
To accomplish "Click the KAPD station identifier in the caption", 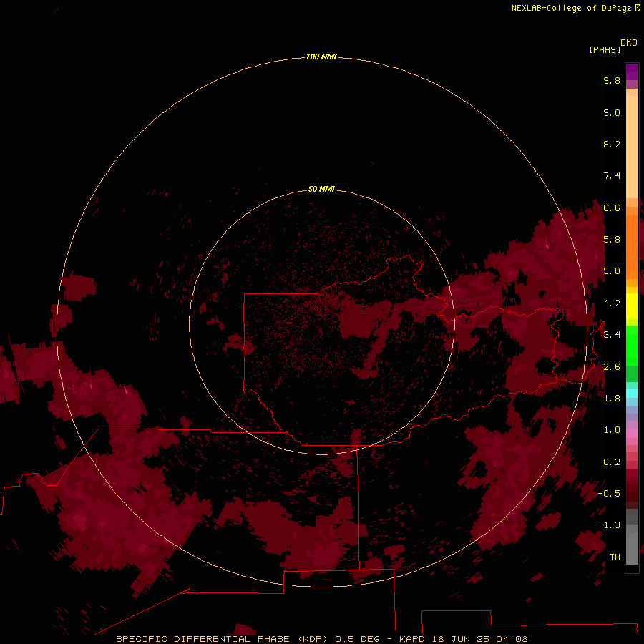I will [412, 639].
